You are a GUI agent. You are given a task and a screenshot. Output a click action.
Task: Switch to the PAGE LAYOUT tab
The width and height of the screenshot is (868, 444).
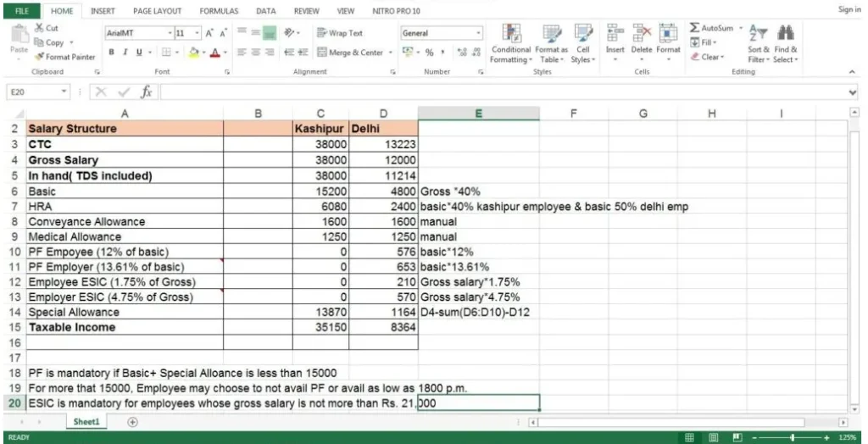[157, 11]
